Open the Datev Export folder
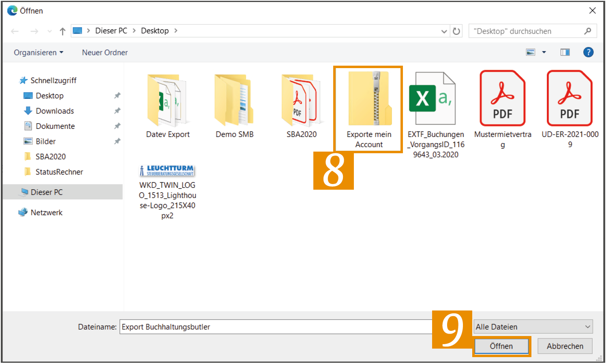The width and height of the screenshot is (606, 364). (x=167, y=105)
